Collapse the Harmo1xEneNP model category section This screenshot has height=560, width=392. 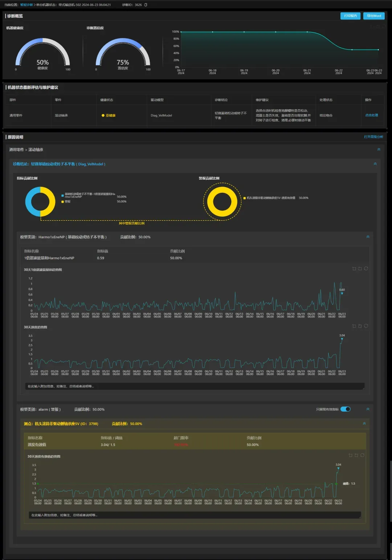click(368, 237)
